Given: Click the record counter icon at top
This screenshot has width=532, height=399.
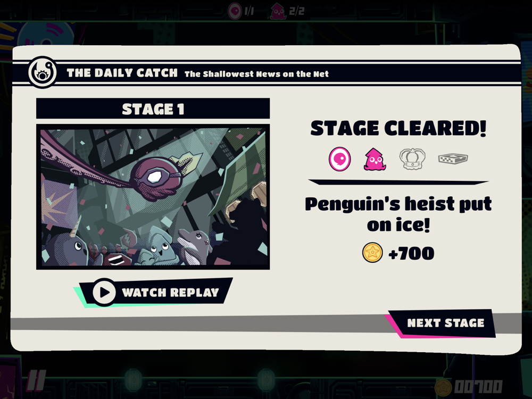Looking at the screenshot, I should tap(235, 11).
